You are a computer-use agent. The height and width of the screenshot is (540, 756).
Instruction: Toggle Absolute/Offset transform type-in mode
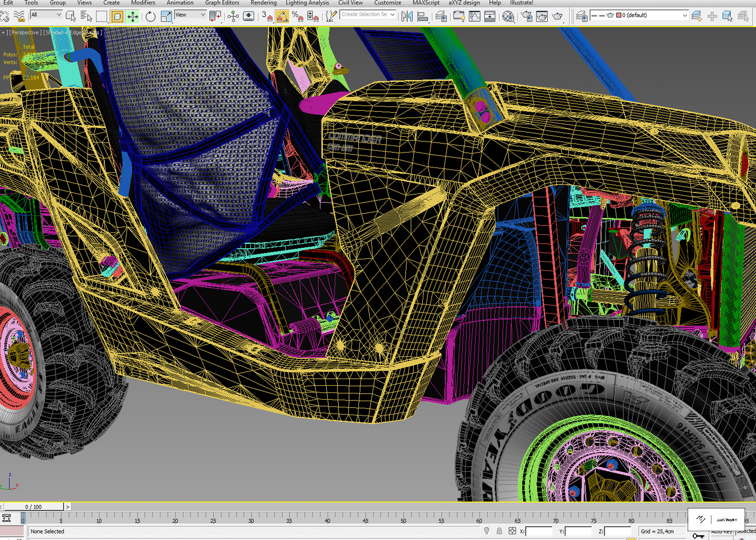point(512,531)
